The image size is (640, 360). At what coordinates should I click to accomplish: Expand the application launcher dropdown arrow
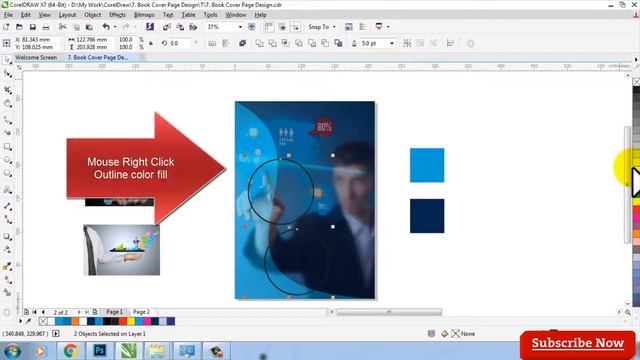tap(388, 27)
